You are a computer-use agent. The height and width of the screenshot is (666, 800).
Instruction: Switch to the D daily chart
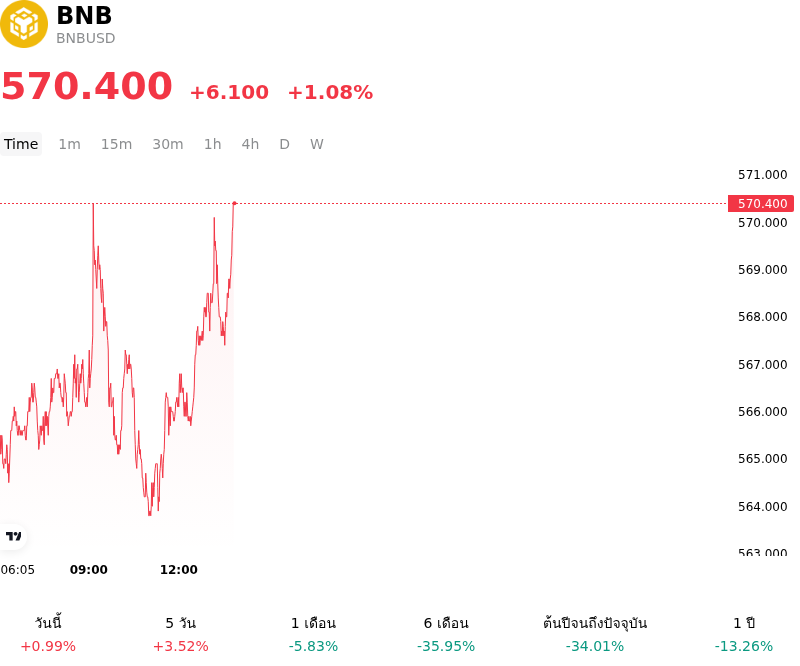click(285, 144)
